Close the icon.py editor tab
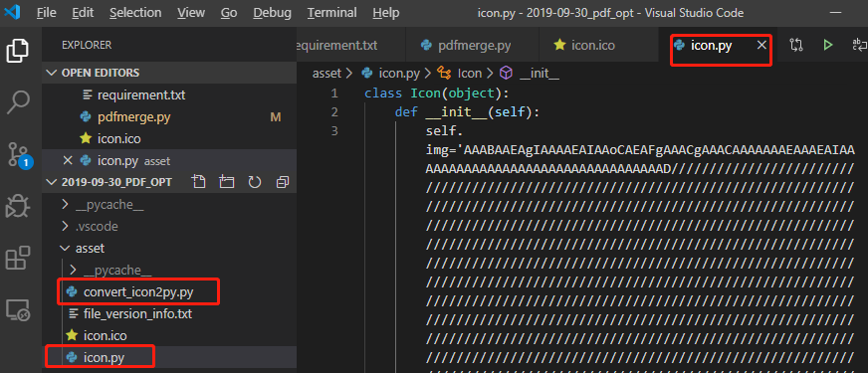The width and height of the screenshot is (868, 373). pyautogui.click(x=761, y=46)
